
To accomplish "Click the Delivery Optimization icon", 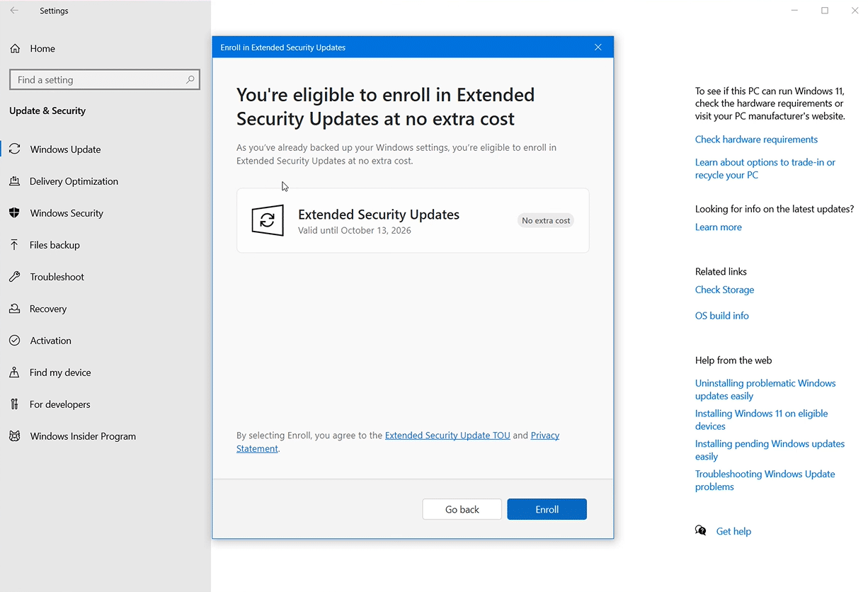I will 14,181.
